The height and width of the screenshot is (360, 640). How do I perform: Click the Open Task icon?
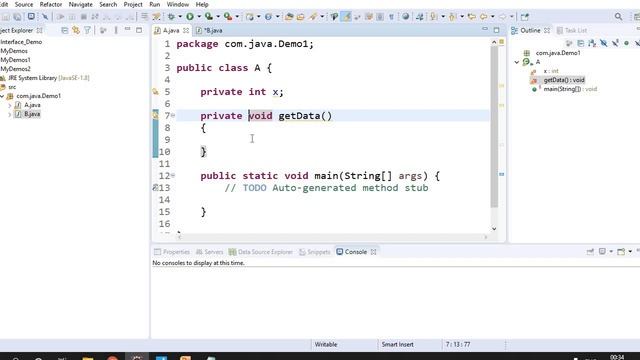pyautogui.click(x=300, y=17)
